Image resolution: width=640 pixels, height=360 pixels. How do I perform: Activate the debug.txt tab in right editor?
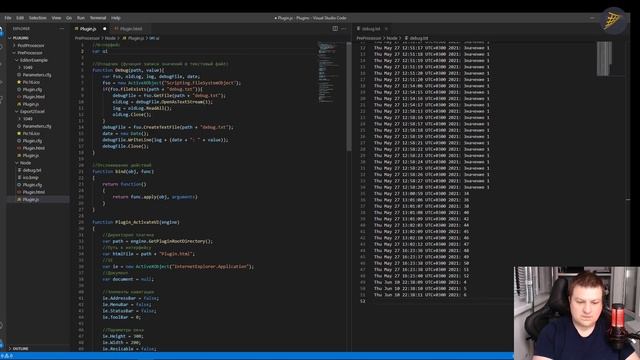[x=371, y=29]
